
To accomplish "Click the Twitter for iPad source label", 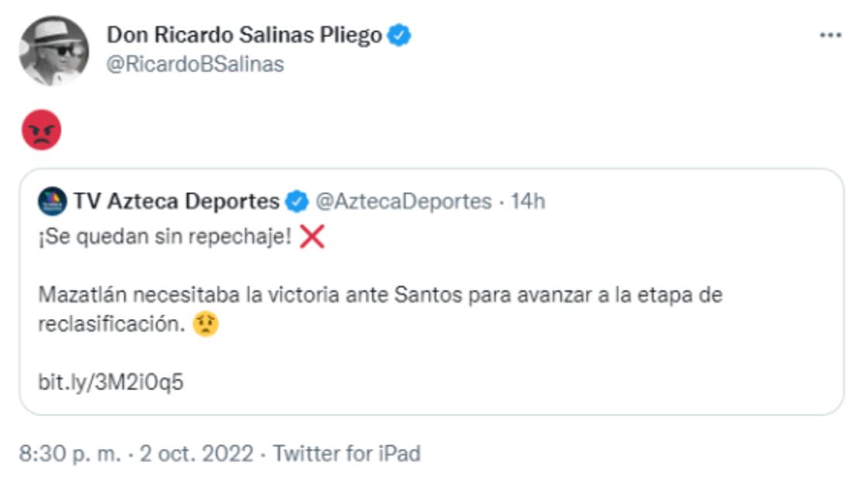I will coord(346,454).
